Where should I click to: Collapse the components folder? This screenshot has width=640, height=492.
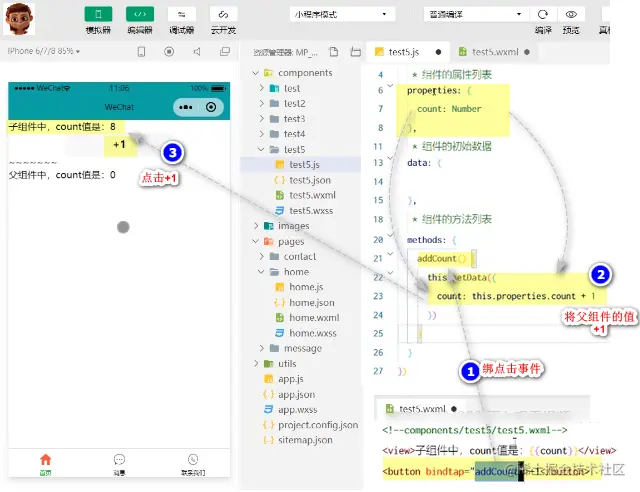pyautogui.click(x=256, y=73)
